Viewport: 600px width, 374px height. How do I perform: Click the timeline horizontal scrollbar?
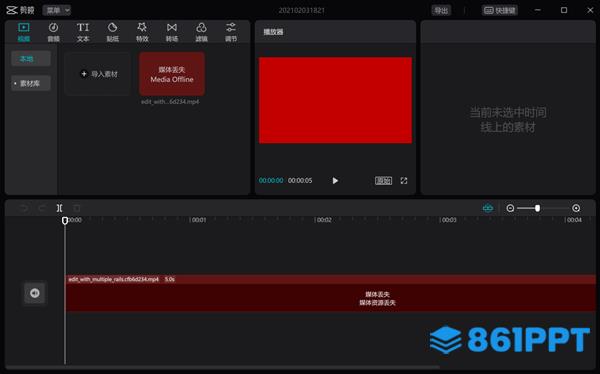click(x=223, y=367)
